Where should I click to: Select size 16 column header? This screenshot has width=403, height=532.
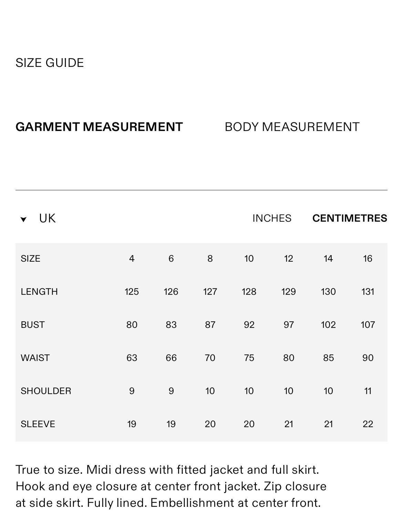click(368, 259)
